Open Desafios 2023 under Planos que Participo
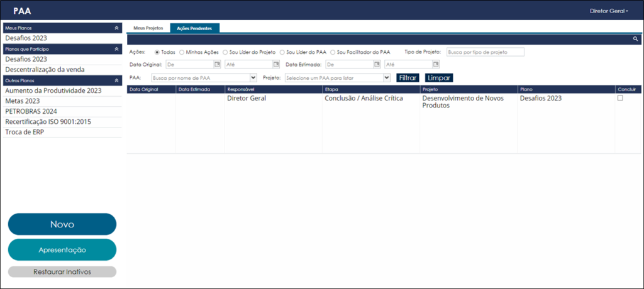This screenshot has width=644, height=289. coord(62,59)
